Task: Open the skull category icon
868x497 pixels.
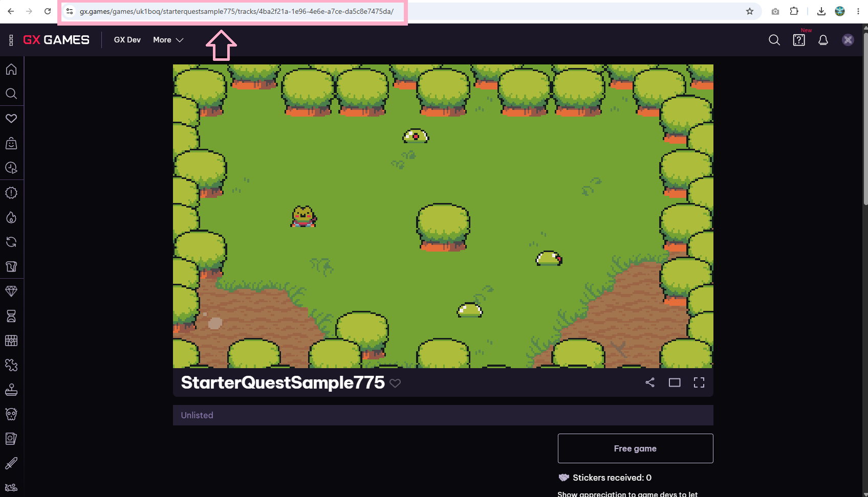Action: (11, 414)
